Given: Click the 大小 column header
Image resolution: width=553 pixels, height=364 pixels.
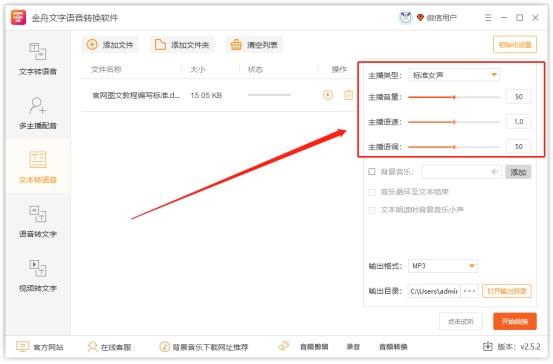Looking at the screenshot, I should 198,69.
